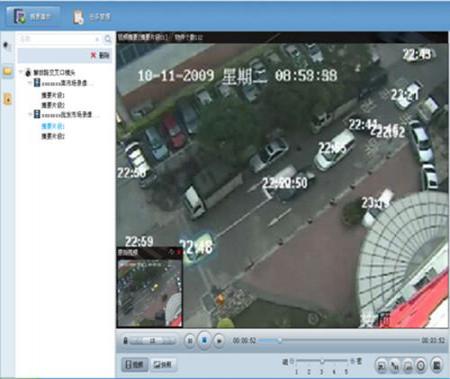This screenshot has height=379, width=450.
Task: Select the yellow folder sidebar icon
Action: coord(7,71)
